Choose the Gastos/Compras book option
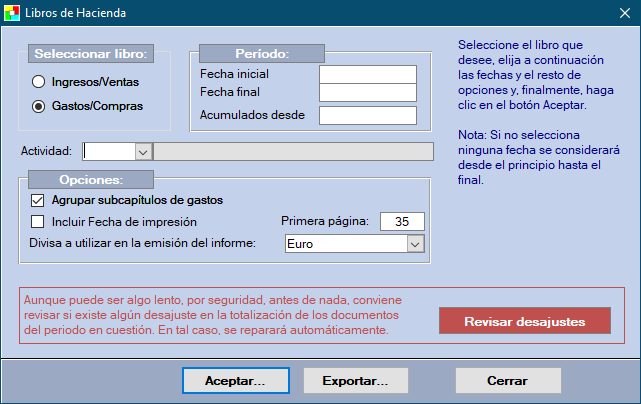 click(39, 105)
